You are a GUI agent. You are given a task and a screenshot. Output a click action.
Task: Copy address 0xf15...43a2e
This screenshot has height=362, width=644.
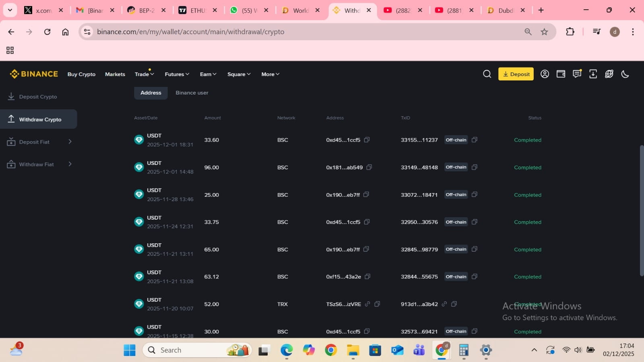click(367, 277)
